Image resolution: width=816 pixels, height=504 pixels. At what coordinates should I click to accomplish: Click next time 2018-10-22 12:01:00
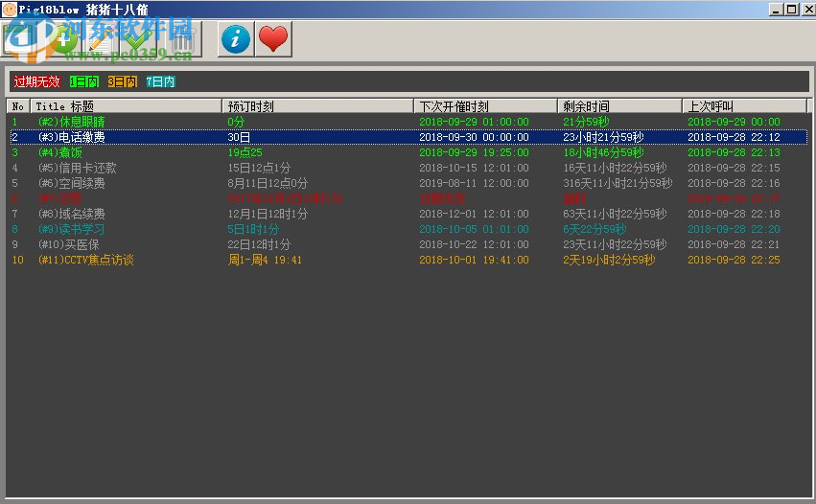(x=474, y=244)
